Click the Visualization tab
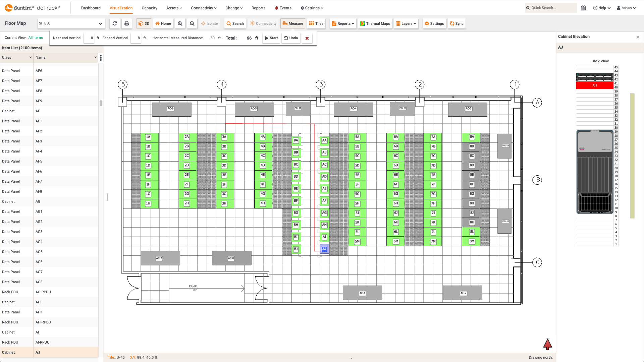 point(121,8)
